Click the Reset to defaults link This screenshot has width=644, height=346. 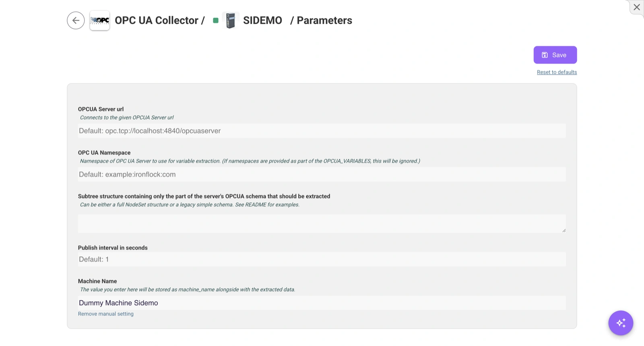click(557, 72)
